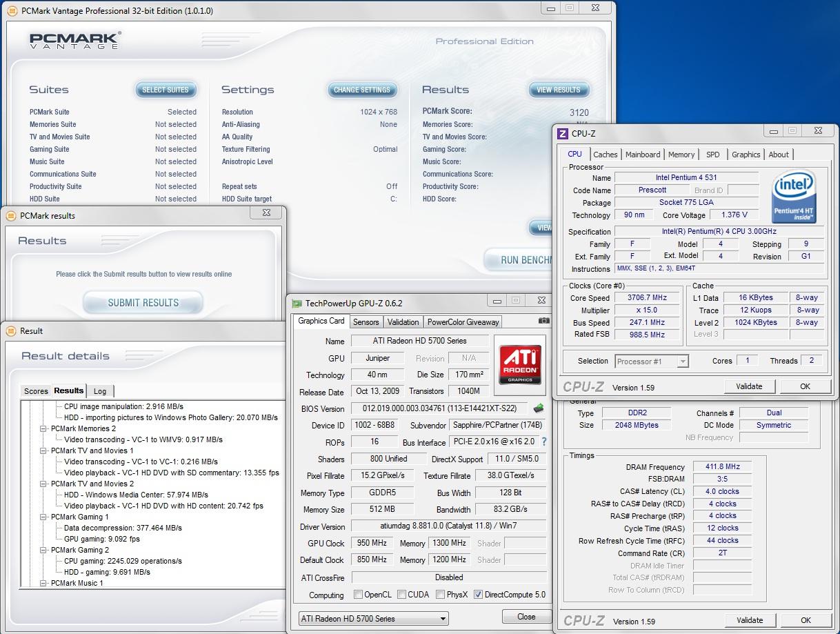Click the DRAM Frequency value '411.8 MHz'
Screen dimensions: 840x634
pyautogui.click(x=722, y=467)
